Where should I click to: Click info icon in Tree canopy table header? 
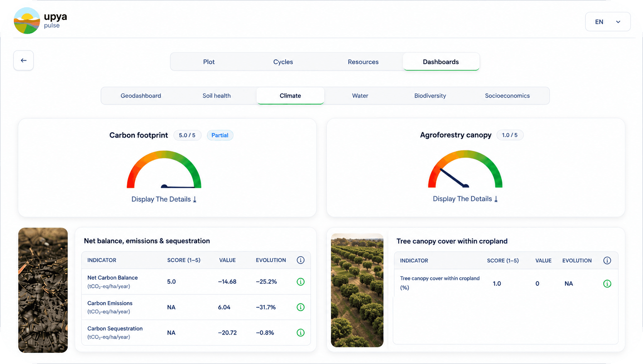(607, 261)
